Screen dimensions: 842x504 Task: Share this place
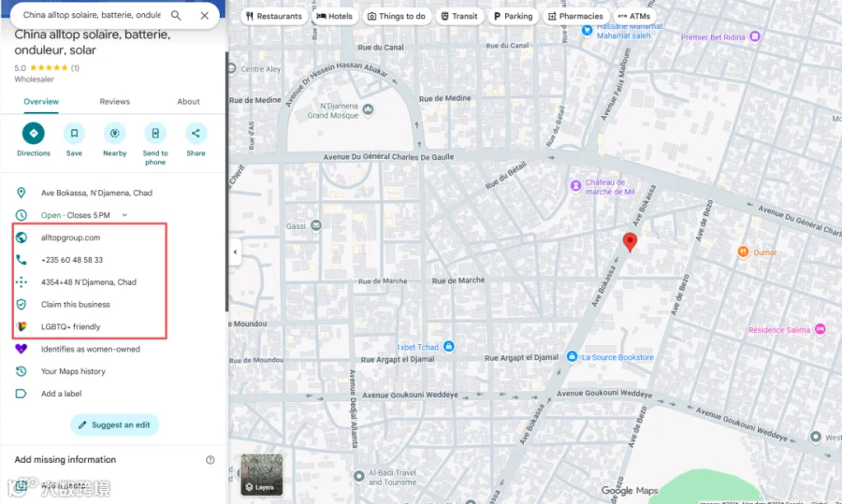point(196,139)
